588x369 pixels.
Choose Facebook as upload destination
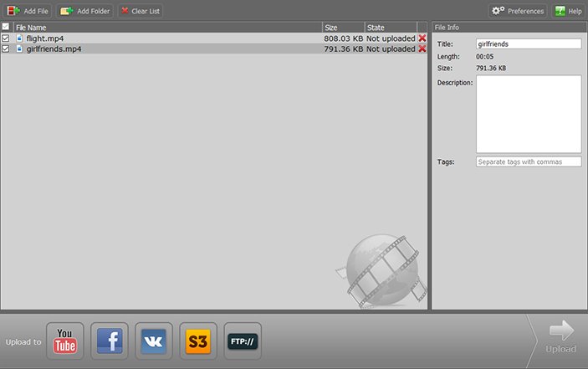[x=110, y=341]
